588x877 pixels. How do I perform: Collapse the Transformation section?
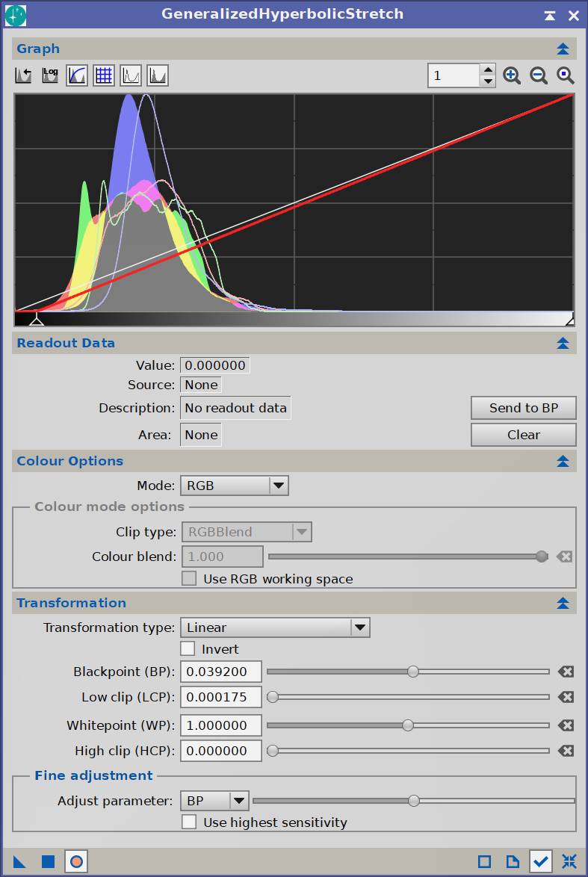(563, 603)
